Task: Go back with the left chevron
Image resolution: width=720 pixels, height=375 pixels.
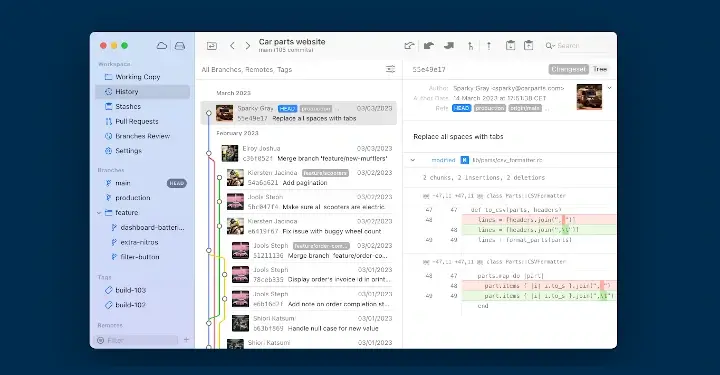Action: pos(232,45)
